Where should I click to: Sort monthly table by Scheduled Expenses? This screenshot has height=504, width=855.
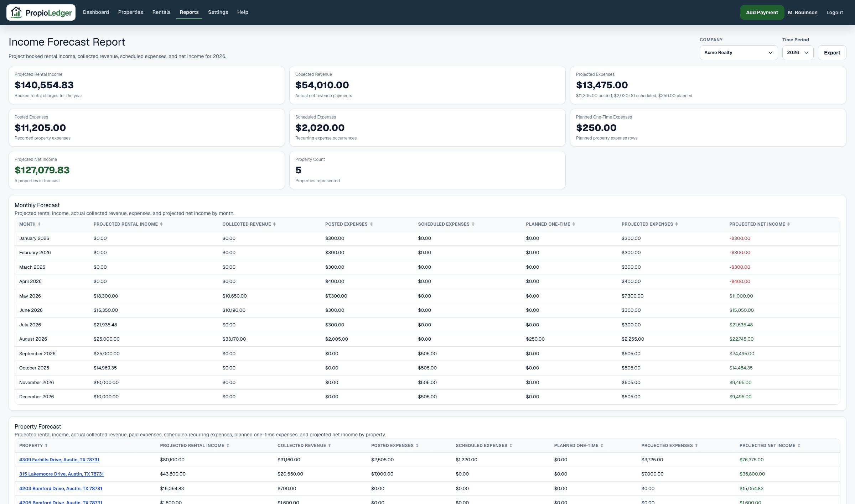(446, 224)
